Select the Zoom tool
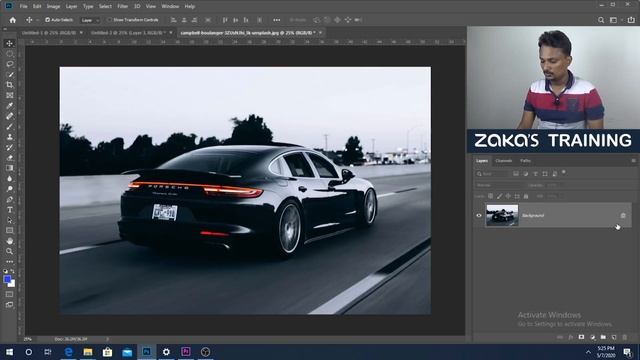The width and height of the screenshot is (640, 360). [x=9, y=251]
